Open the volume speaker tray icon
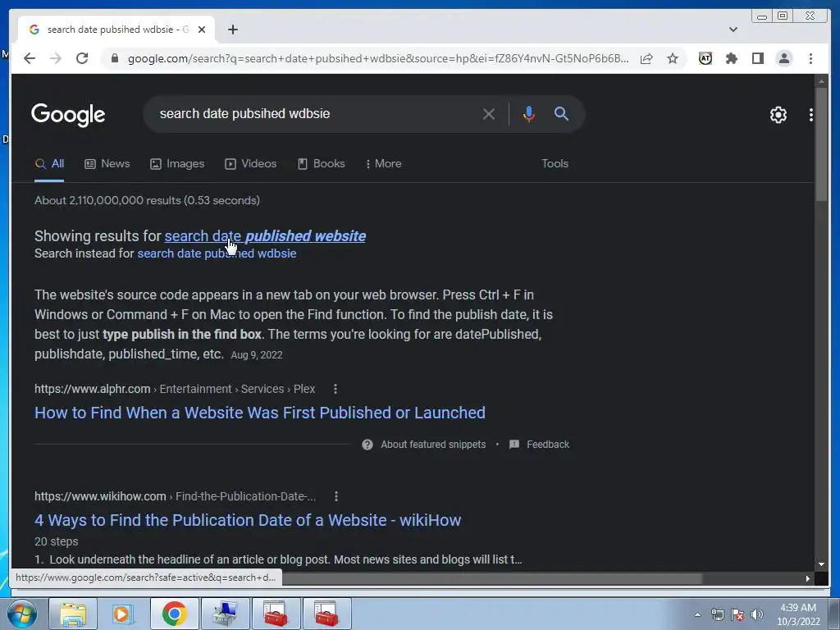This screenshot has width=840, height=630. [757, 614]
